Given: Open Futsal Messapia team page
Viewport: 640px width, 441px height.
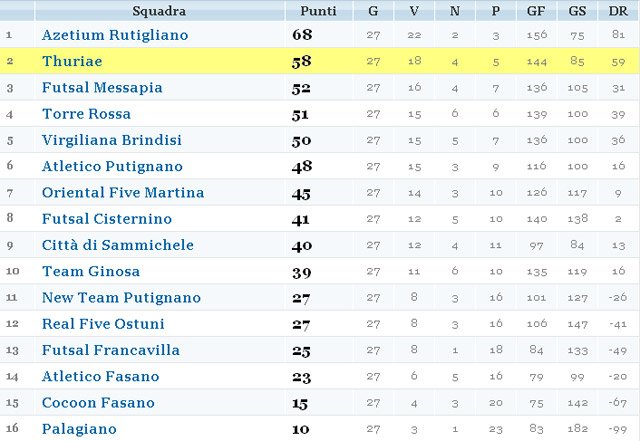Looking at the screenshot, I should point(102,88).
